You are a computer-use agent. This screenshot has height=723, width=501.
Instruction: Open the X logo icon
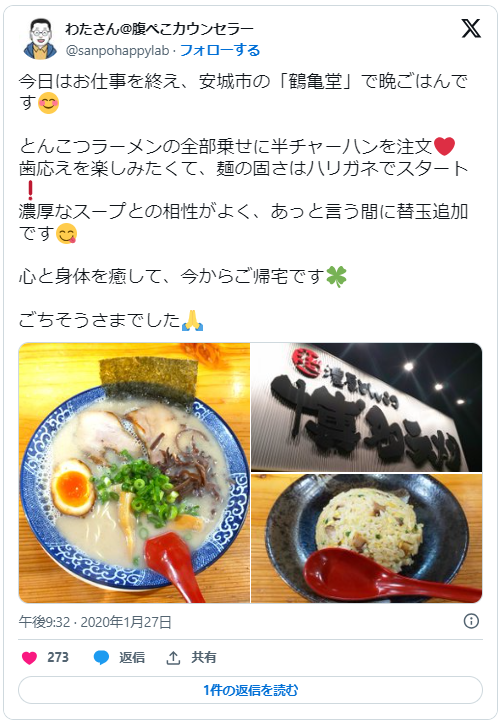[x=471, y=29]
